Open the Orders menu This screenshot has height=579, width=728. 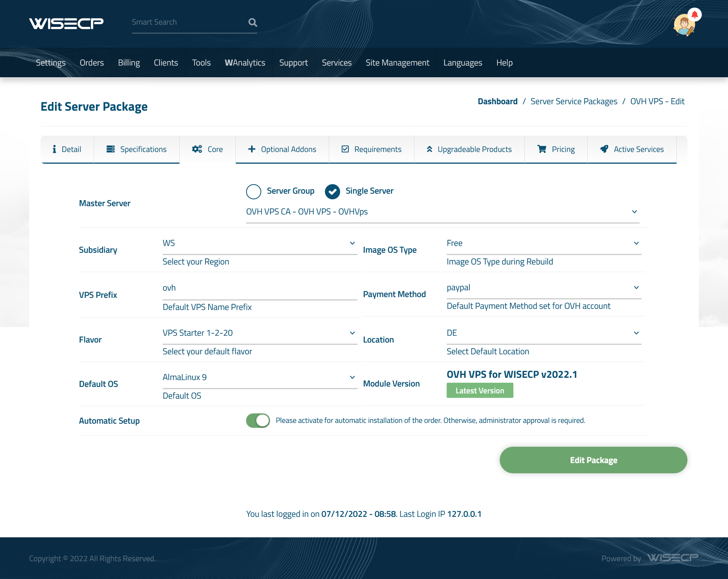coord(92,63)
